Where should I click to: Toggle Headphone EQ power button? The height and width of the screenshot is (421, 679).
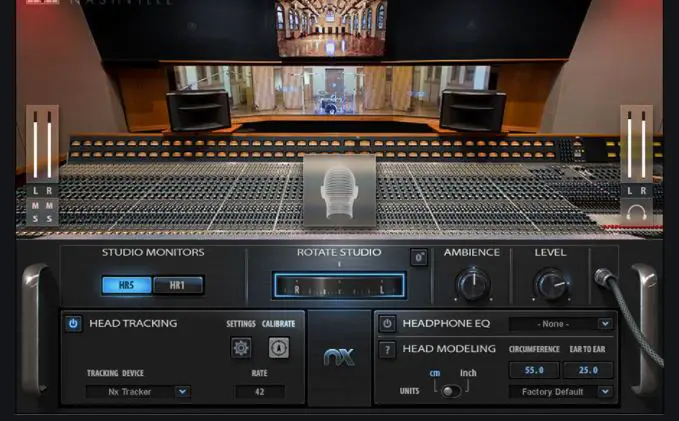(387, 324)
